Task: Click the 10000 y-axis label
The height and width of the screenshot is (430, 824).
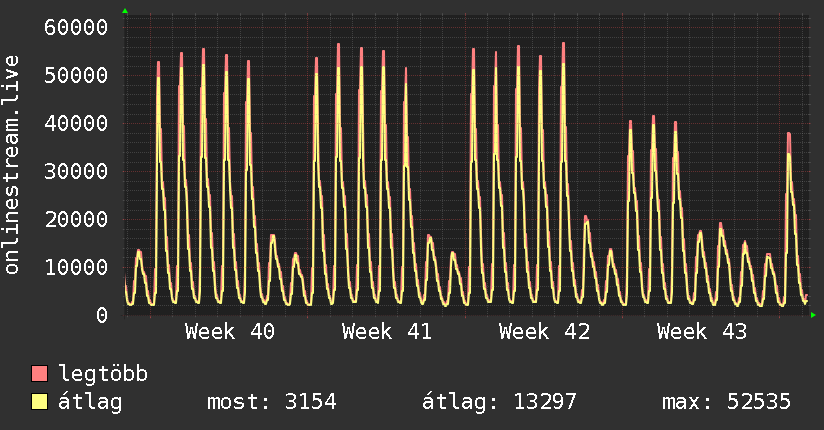Action: tap(76, 268)
